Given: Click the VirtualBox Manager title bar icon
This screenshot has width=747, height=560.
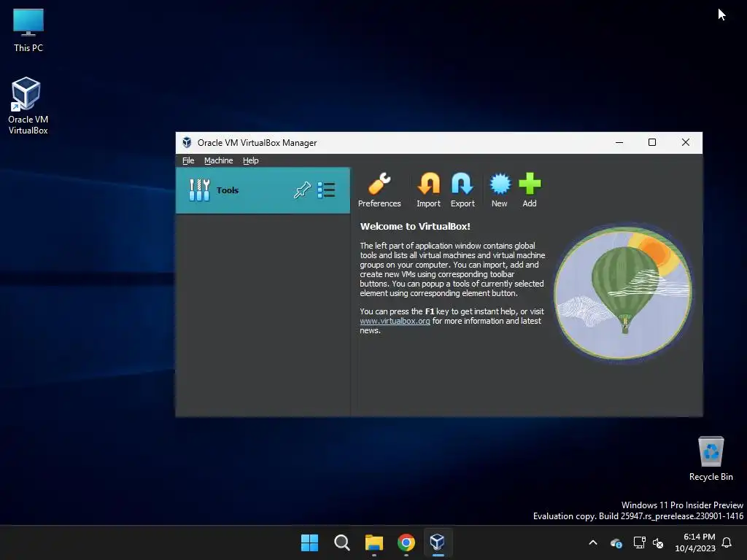Looking at the screenshot, I should tap(187, 142).
